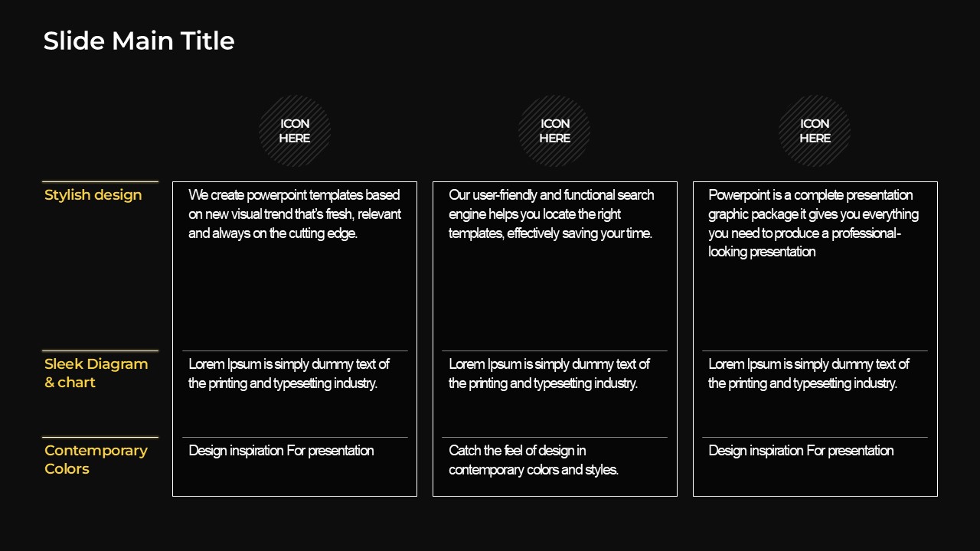Viewport: 980px width, 551px height.
Task: Click "Design inspiration For presentation" in first column
Action: pos(281,451)
